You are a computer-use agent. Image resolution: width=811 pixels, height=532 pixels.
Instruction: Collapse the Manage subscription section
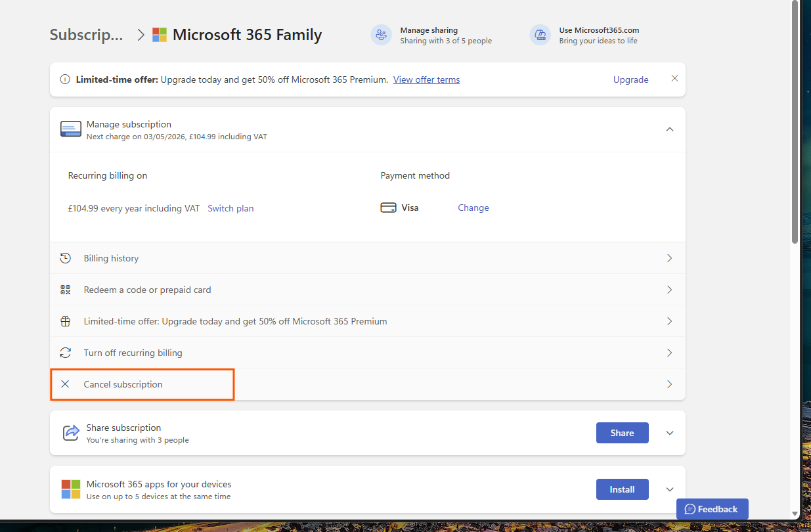[669, 129]
